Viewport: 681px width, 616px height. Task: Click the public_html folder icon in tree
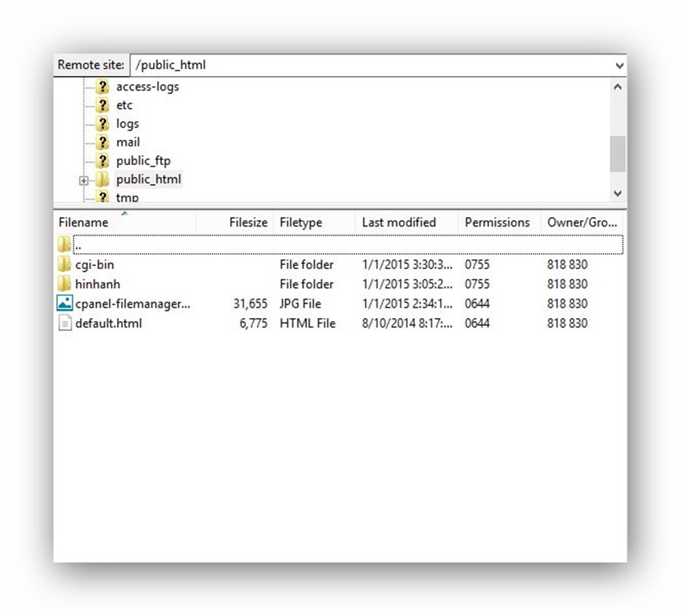click(x=103, y=179)
